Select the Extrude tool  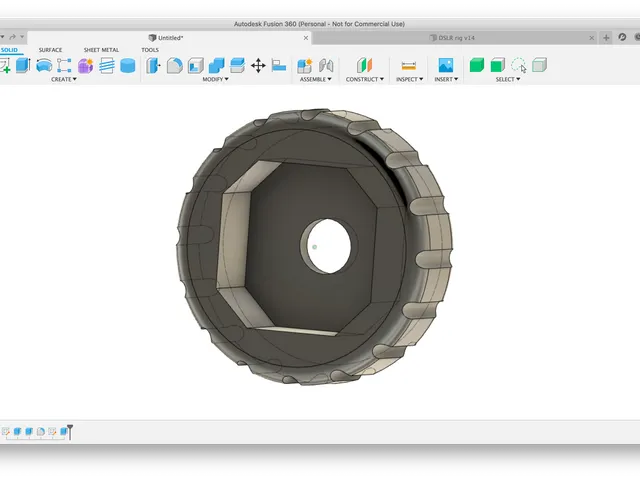coord(23,65)
